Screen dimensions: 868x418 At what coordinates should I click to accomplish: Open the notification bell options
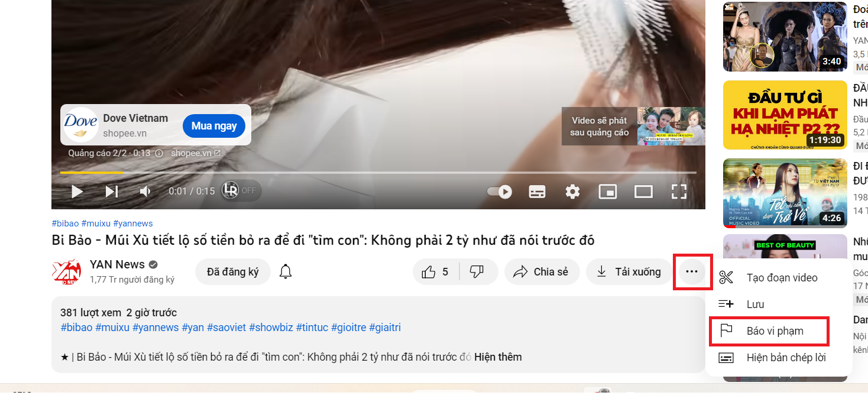[x=286, y=272]
